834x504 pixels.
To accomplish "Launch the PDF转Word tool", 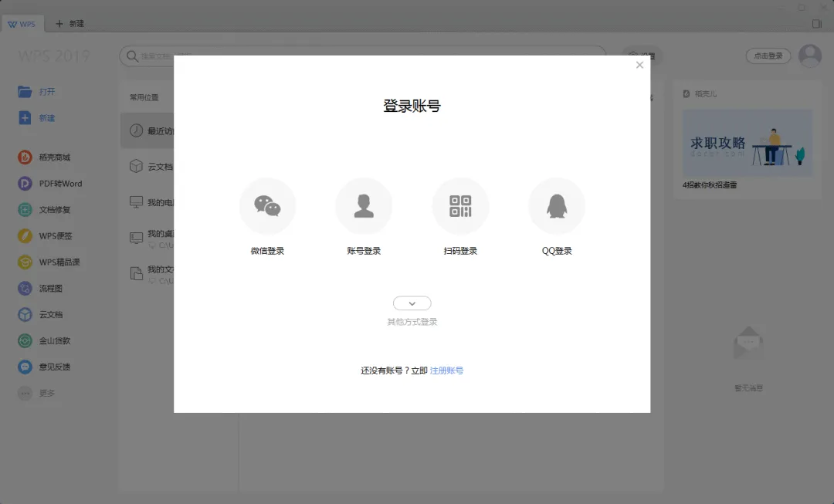I will pyautogui.click(x=50, y=184).
